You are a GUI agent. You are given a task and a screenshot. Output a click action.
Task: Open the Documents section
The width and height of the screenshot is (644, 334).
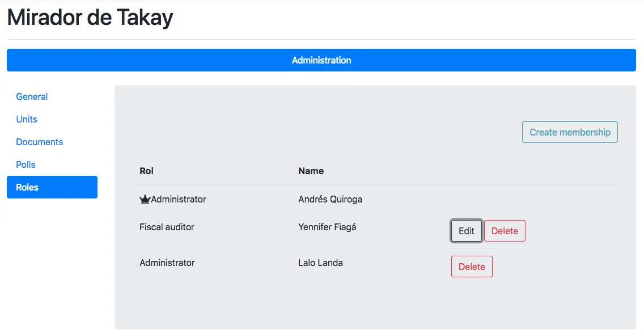pyautogui.click(x=39, y=142)
